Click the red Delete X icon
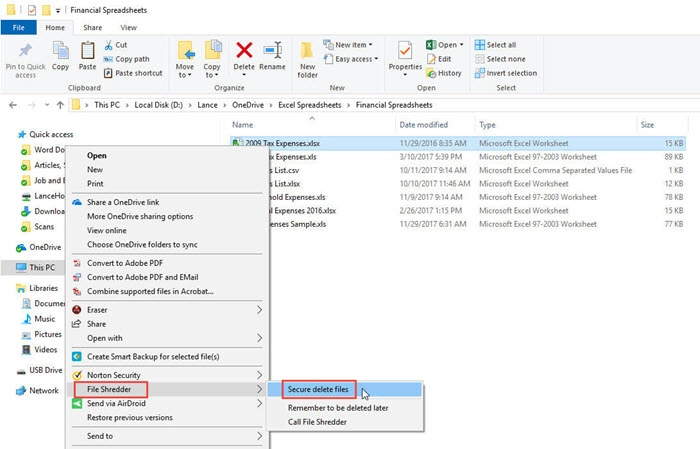The image size is (700, 449). (244, 50)
